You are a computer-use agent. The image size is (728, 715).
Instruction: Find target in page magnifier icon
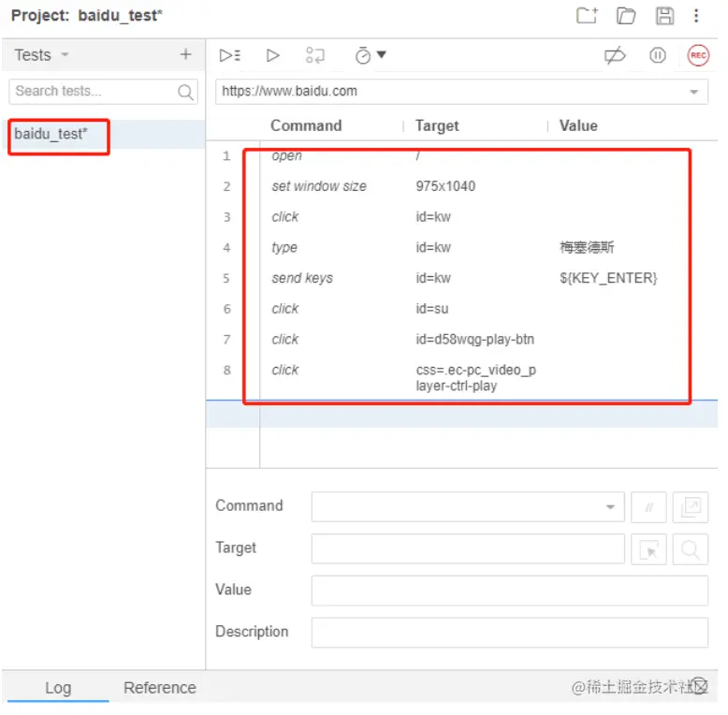pos(690,549)
